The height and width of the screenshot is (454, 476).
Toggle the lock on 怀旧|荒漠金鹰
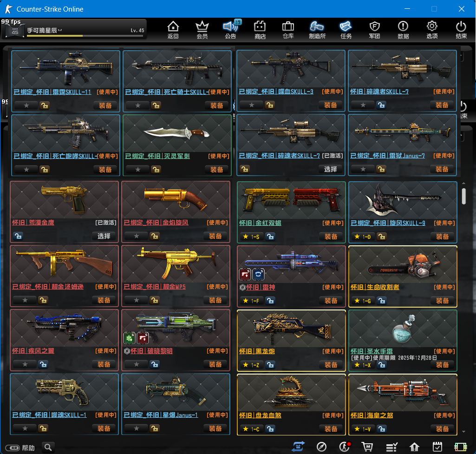[18, 236]
